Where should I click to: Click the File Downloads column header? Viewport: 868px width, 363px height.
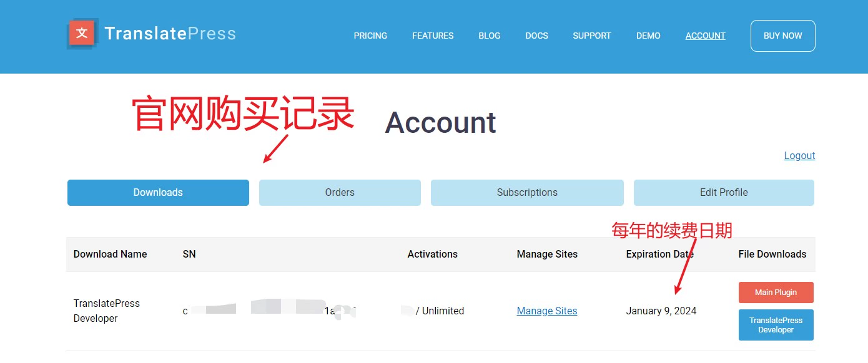point(772,254)
